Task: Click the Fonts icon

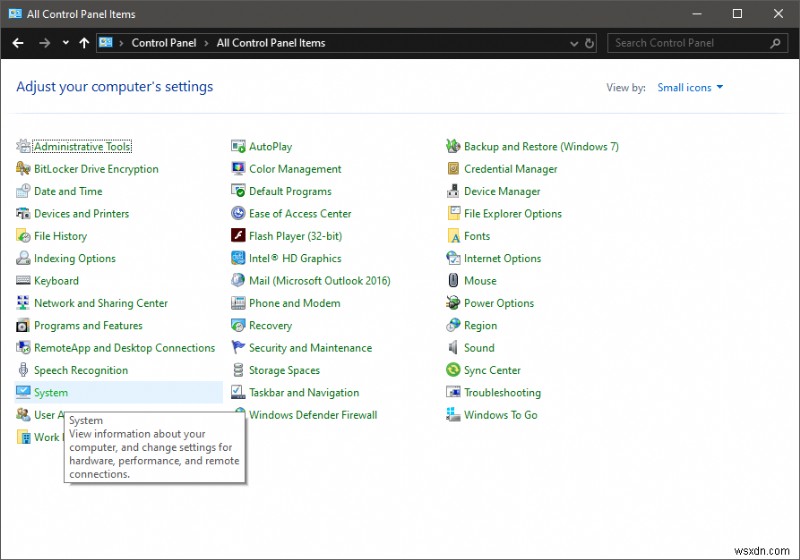Action: tap(454, 237)
